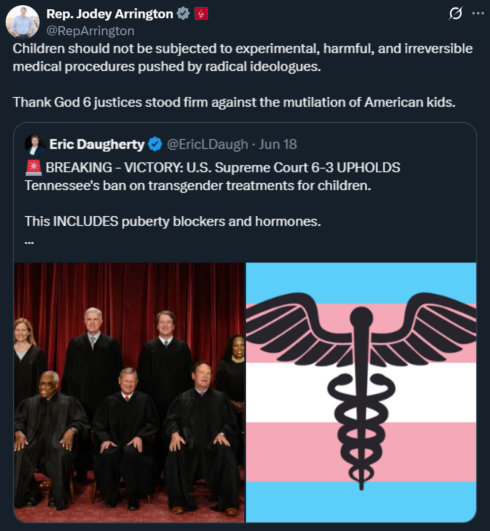This screenshot has width=490, height=531.
Task: Open the Grok explain-post icon
Action: (455, 14)
